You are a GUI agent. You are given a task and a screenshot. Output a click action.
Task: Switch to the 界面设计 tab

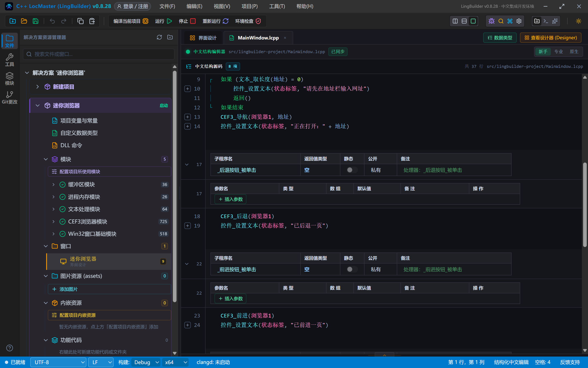pyautogui.click(x=203, y=38)
